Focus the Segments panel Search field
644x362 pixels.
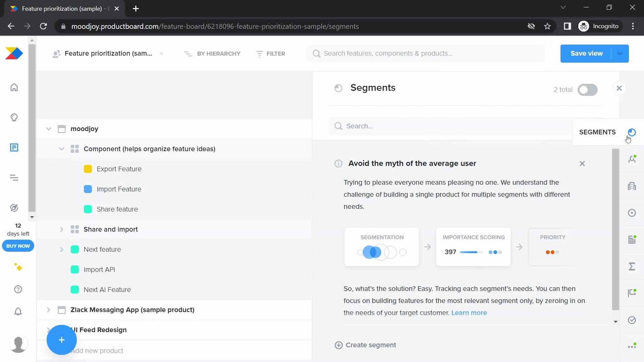click(x=451, y=126)
